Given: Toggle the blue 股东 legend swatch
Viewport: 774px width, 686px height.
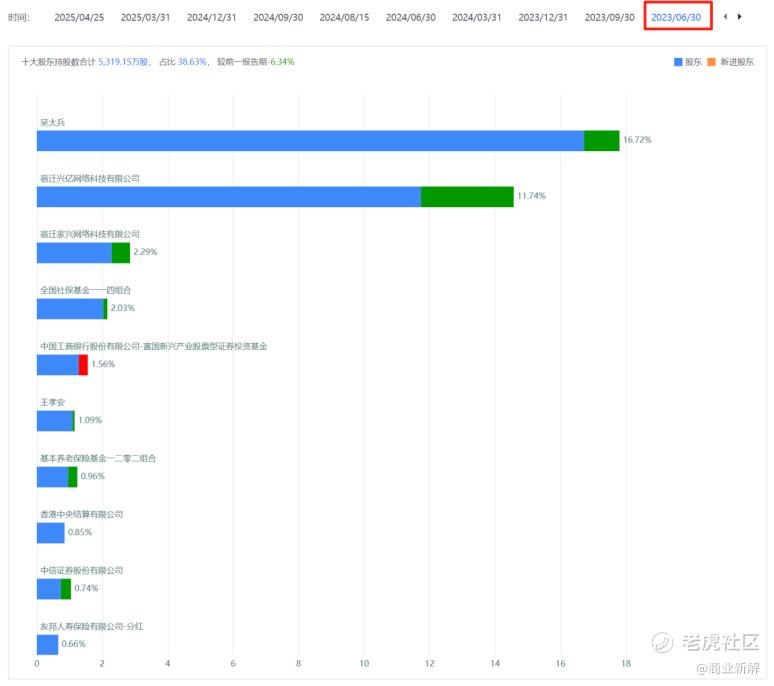Looking at the screenshot, I should (x=678, y=62).
